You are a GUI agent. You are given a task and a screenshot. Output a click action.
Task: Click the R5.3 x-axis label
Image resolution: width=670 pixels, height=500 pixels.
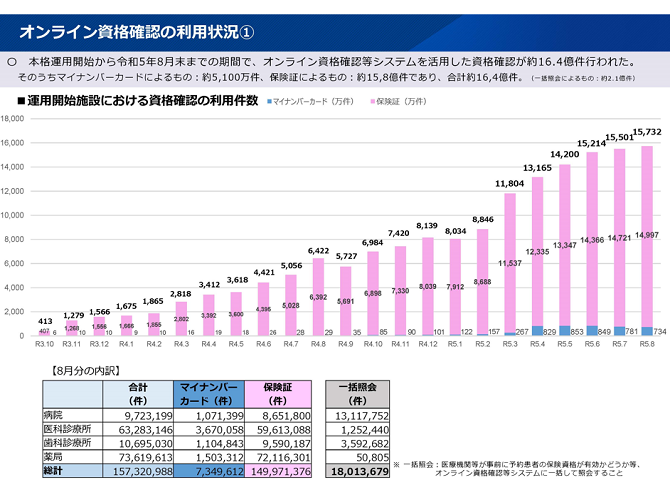[510, 344]
